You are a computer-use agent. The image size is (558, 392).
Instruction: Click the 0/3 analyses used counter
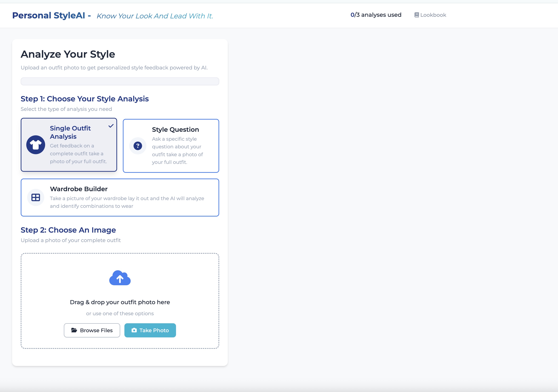coord(376,15)
